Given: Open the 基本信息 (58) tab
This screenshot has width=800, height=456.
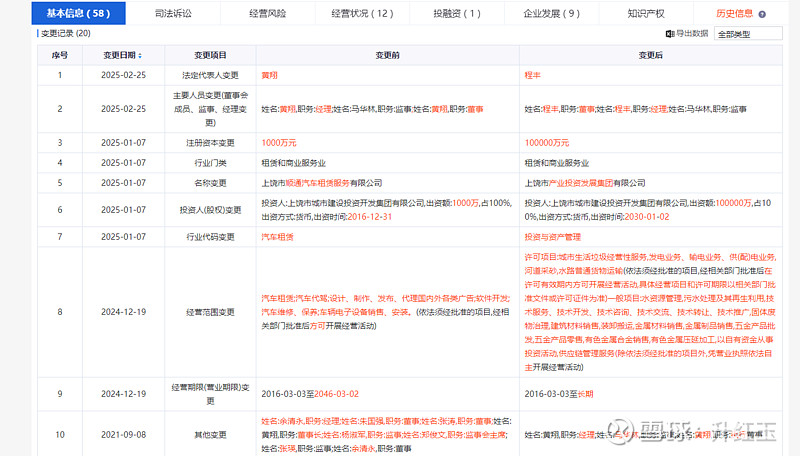Looking at the screenshot, I should click(79, 14).
